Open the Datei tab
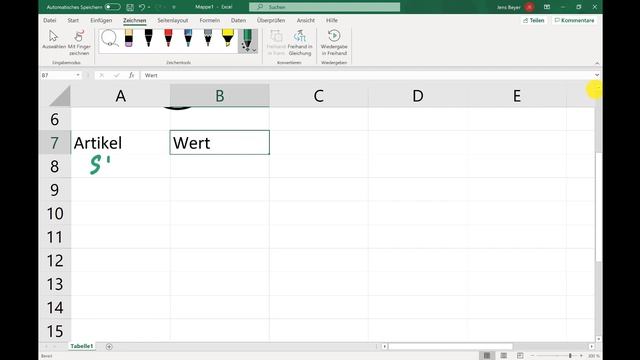 (50, 20)
